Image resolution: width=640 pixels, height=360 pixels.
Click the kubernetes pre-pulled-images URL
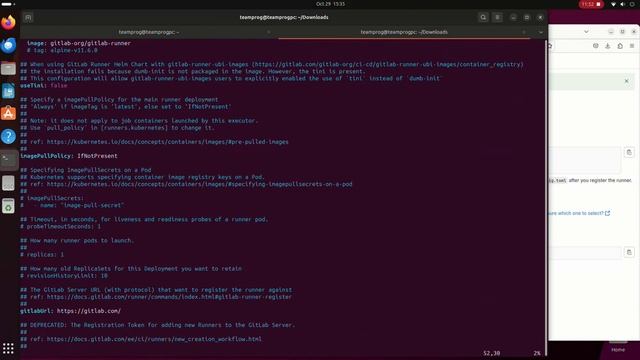(x=168, y=142)
